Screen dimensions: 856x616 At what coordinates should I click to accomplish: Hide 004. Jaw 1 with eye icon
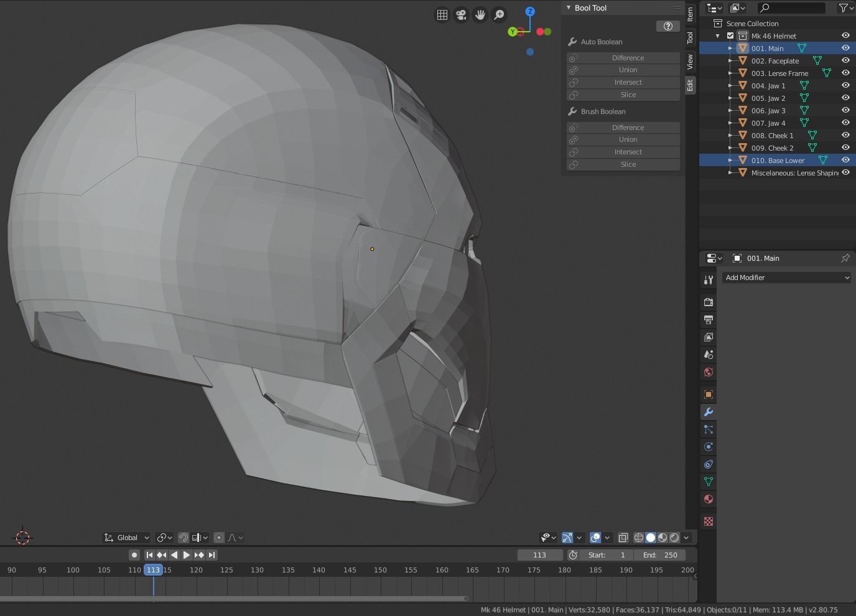pos(845,85)
